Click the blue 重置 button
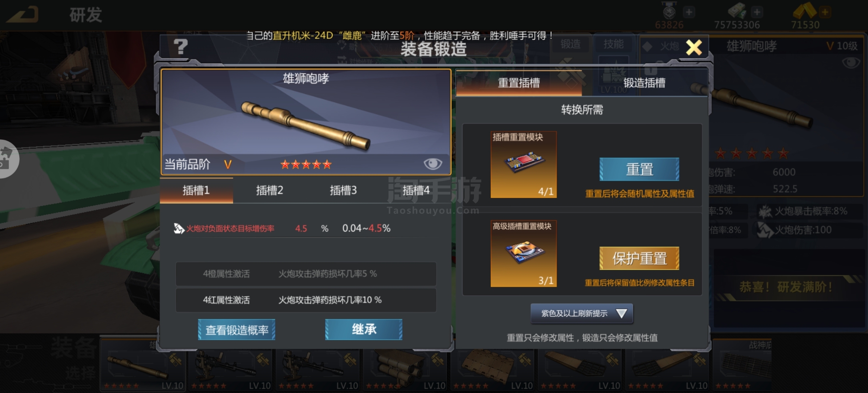Screen dimensions: 868x393 coord(639,169)
